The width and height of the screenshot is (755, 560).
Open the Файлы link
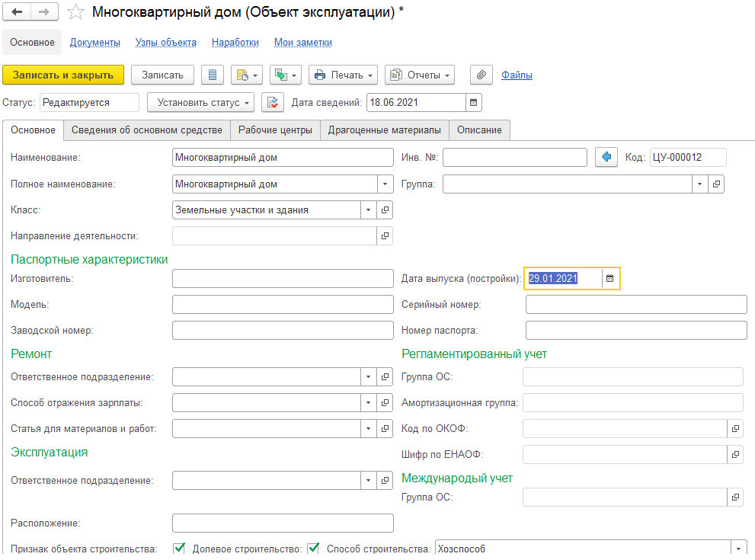tap(517, 75)
